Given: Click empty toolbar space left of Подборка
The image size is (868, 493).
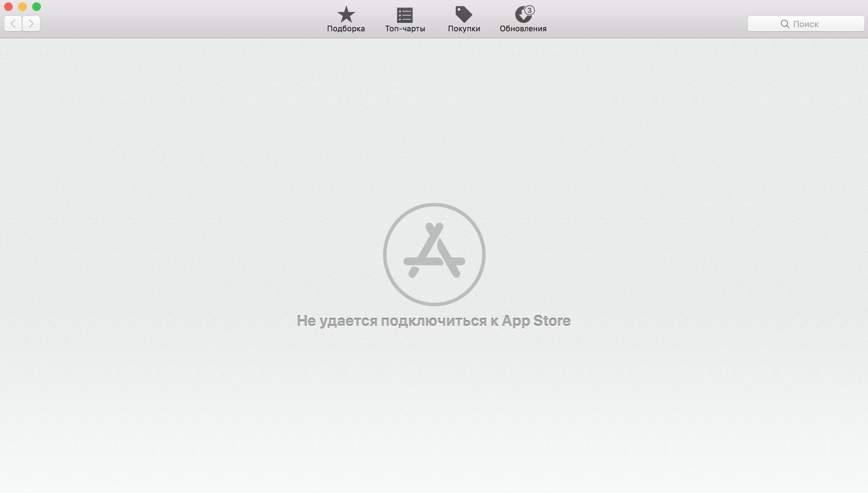Looking at the screenshot, I should click(183, 19).
